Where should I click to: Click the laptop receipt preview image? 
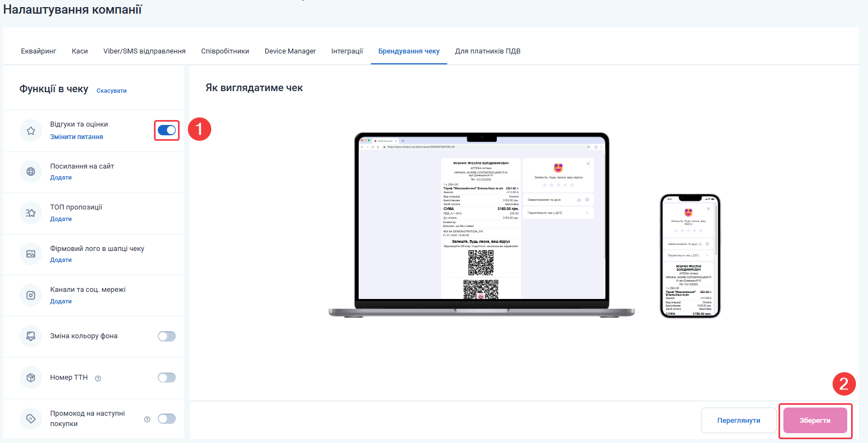tap(481, 225)
